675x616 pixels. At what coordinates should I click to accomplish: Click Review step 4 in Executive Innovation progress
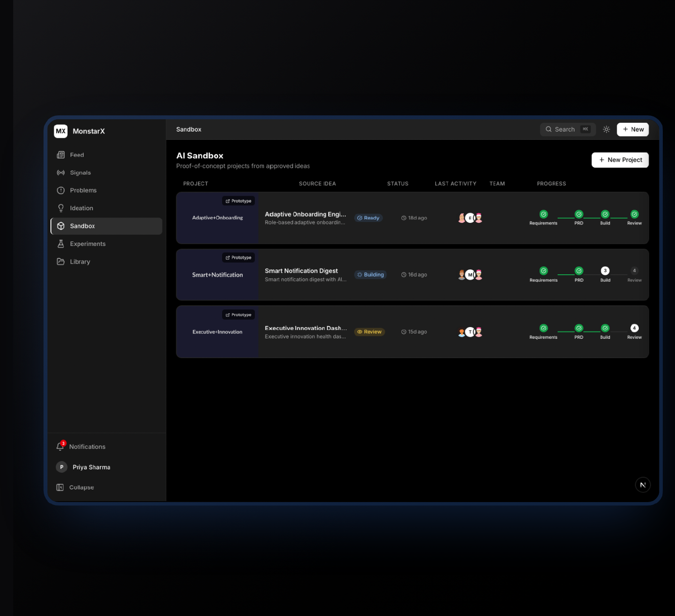[x=634, y=328]
